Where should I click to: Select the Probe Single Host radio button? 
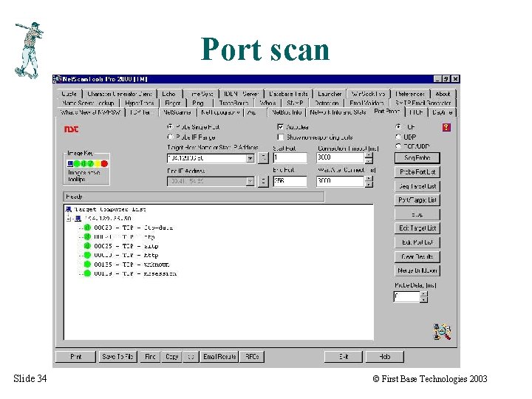point(171,127)
